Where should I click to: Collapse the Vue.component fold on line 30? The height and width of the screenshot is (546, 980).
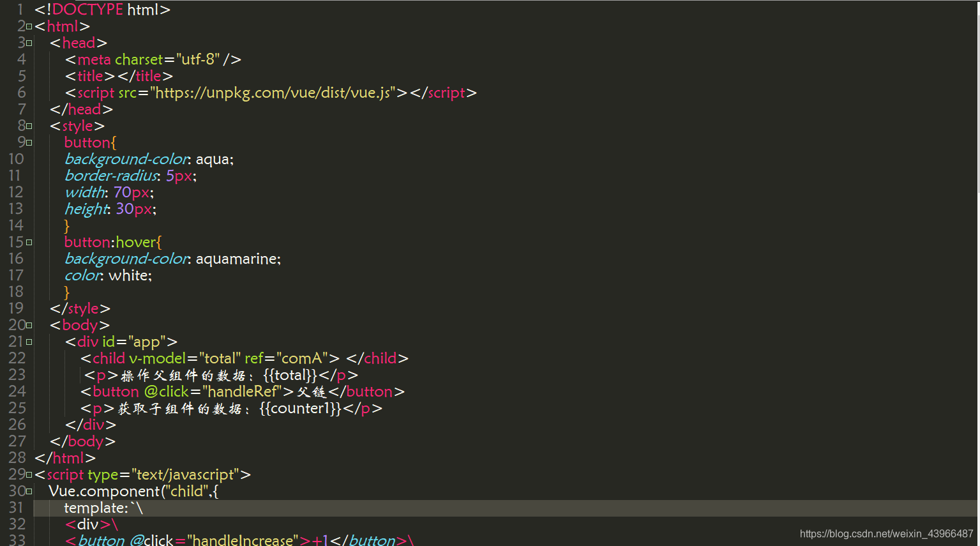(29, 492)
